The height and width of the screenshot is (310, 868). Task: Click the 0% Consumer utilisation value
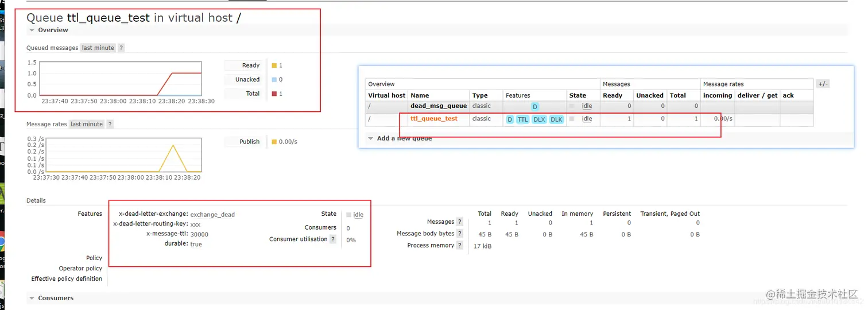tap(351, 240)
